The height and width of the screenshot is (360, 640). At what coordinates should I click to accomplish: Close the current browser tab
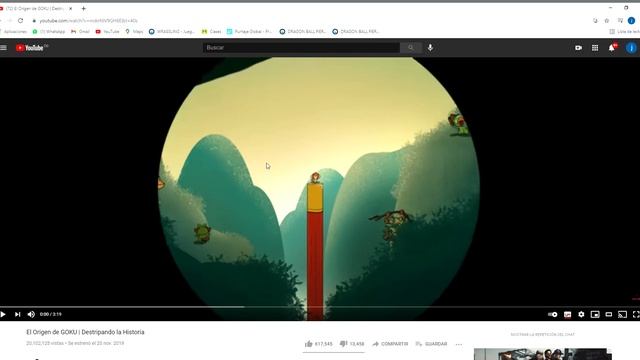(71, 8)
